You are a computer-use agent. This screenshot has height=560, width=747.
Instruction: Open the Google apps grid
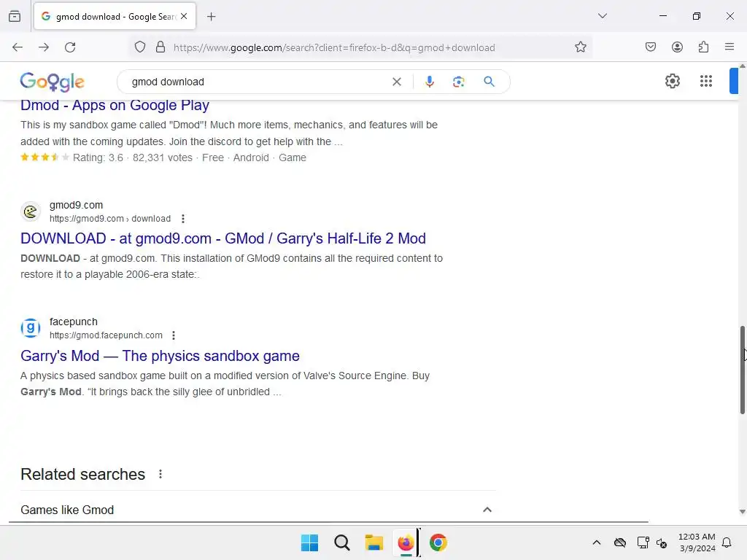tap(706, 81)
